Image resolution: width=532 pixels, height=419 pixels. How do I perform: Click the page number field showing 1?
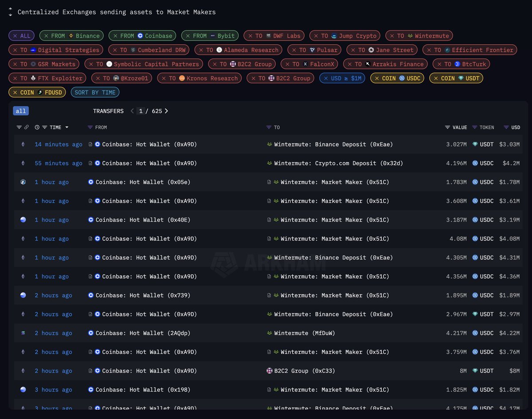tap(141, 111)
